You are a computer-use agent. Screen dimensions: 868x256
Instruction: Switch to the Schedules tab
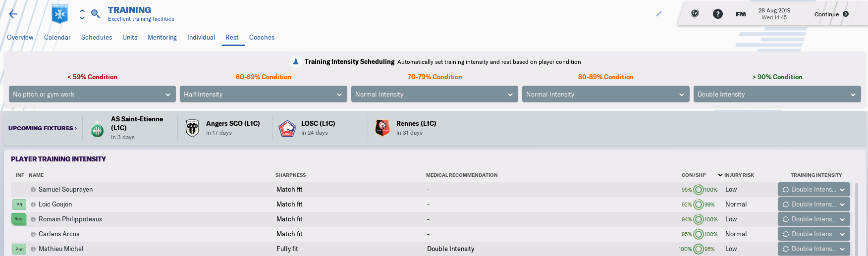(97, 37)
